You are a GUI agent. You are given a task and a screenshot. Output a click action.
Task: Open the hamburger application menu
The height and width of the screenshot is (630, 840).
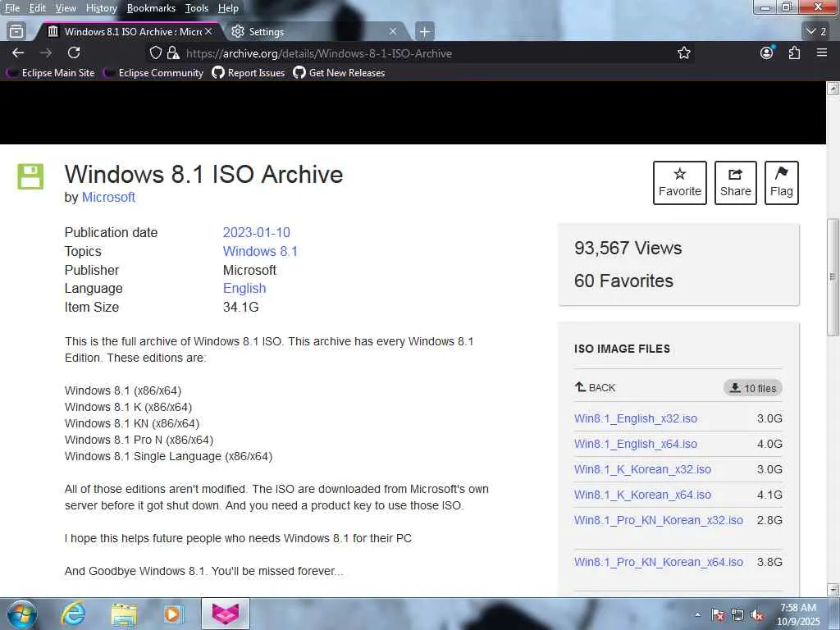[822, 52]
